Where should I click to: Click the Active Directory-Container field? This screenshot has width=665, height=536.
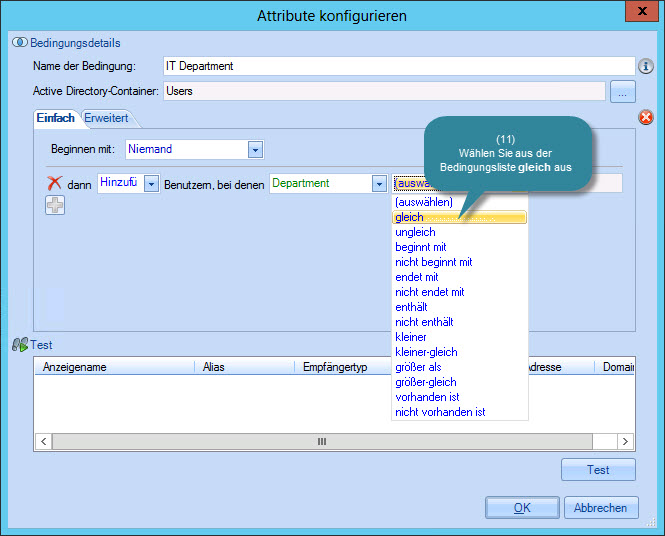(384, 91)
